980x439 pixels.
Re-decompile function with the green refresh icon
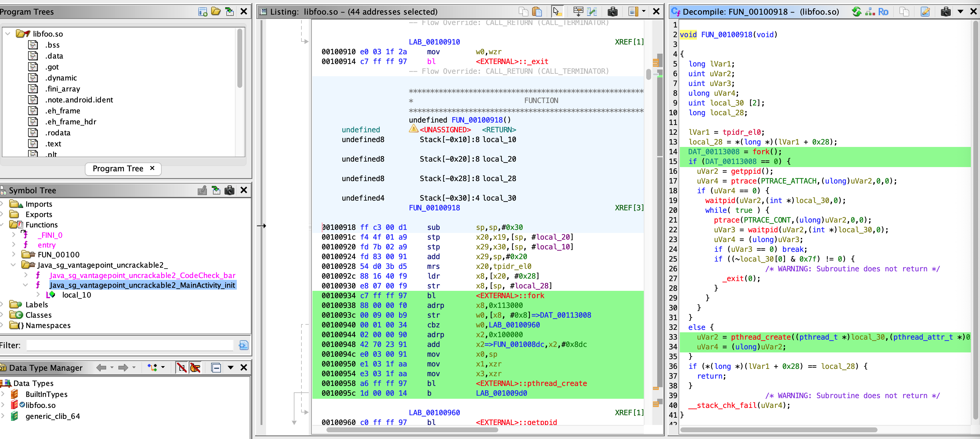pos(856,12)
